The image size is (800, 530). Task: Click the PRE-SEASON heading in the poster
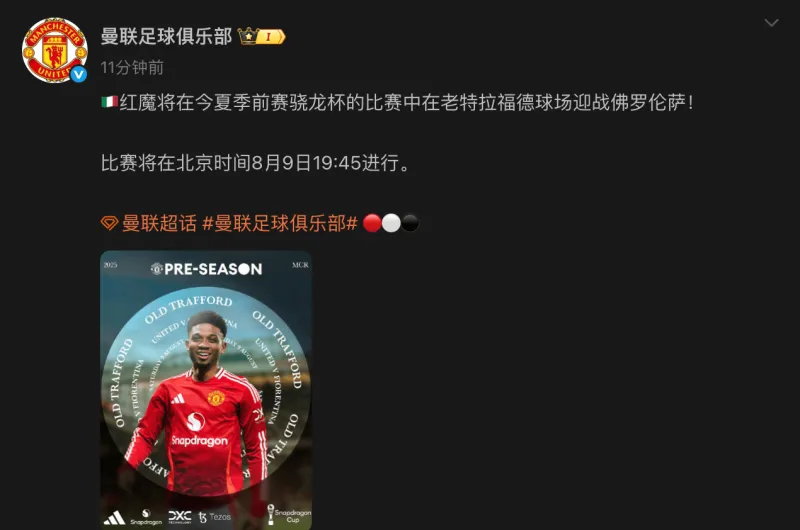pos(207,269)
